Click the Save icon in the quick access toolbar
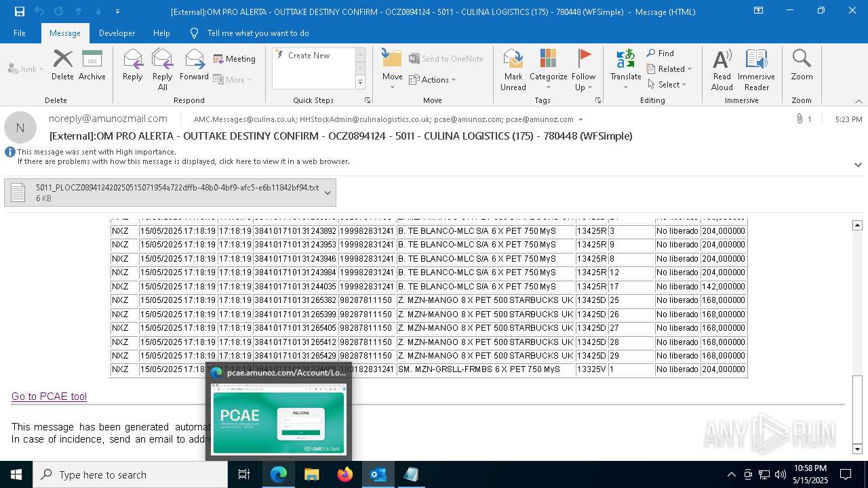The image size is (868, 488). (x=19, y=11)
